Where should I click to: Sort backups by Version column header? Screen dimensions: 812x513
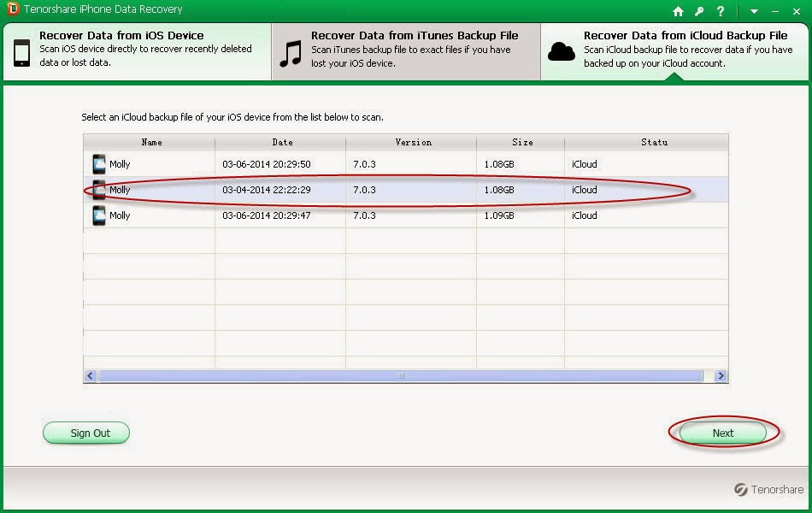click(411, 142)
